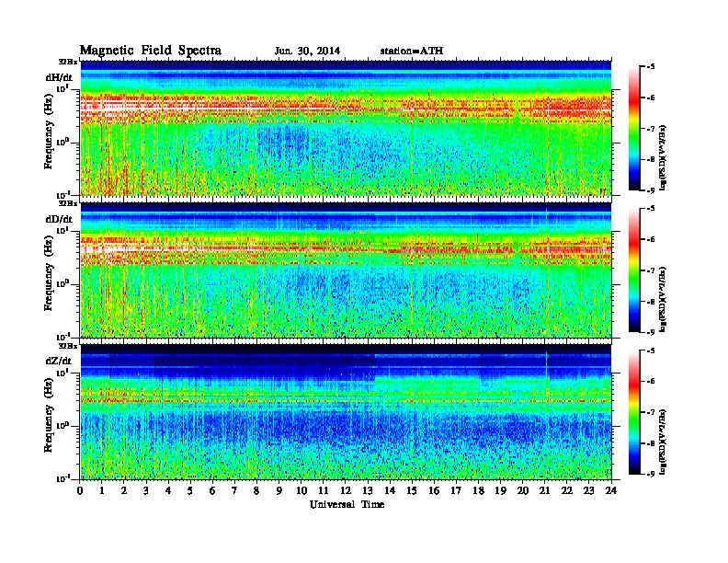Click the dH/dt spectrogram colorbar
The height and width of the screenshot is (563, 728).
(x=634, y=128)
